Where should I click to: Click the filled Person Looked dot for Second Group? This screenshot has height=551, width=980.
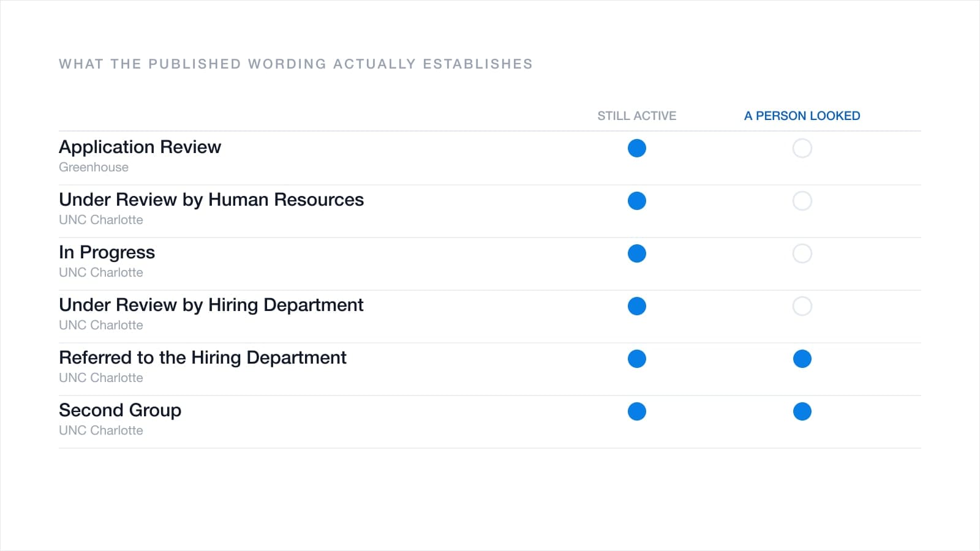point(802,411)
